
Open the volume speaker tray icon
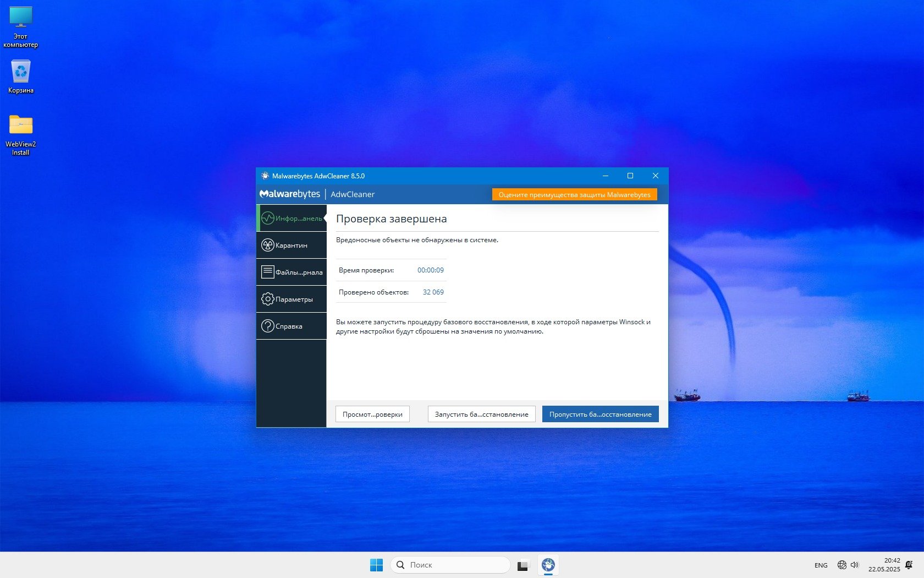855,565
